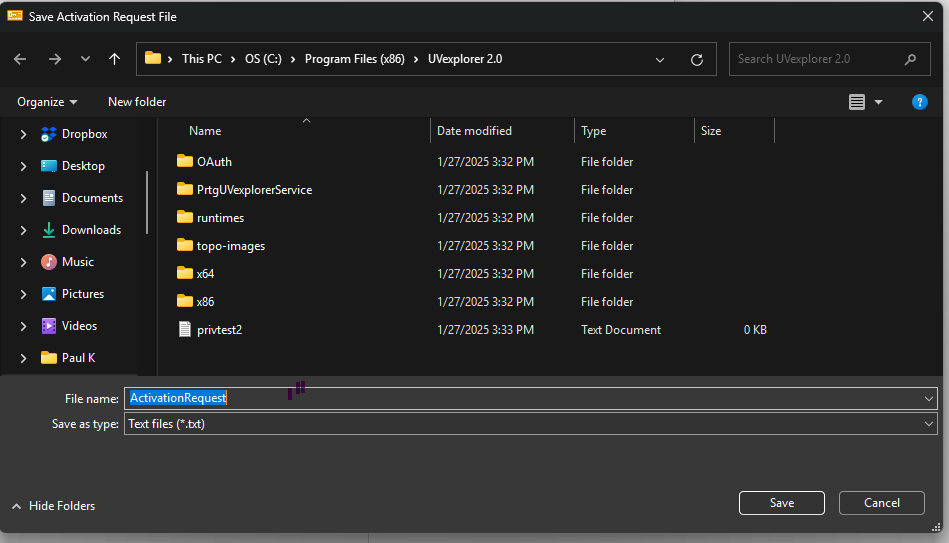
Task: Select the x64 folder icon
Action: [x=185, y=273]
